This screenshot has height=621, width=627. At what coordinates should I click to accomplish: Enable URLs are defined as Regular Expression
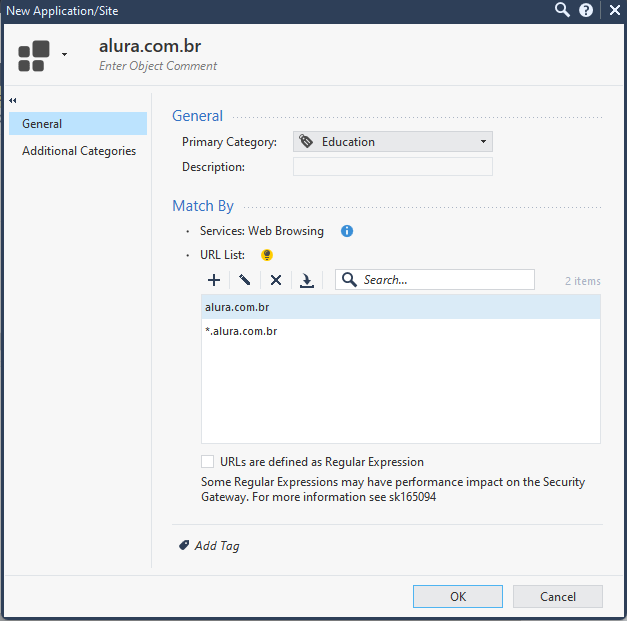click(x=207, y=461)
